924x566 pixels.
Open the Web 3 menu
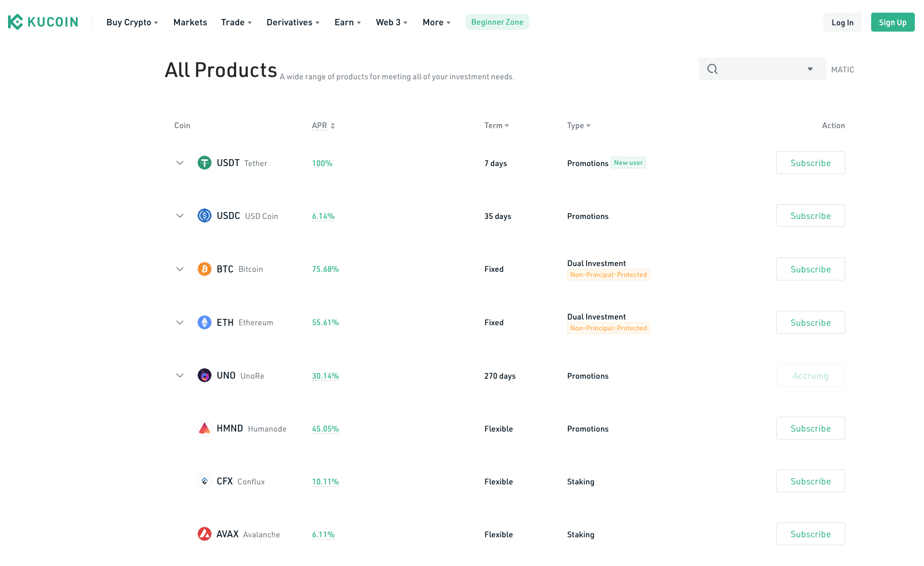tap(391, 22)
